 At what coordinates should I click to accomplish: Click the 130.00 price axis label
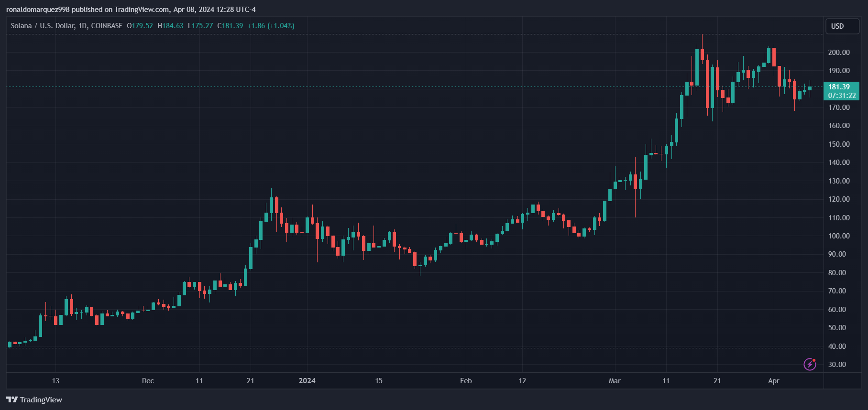(839, 181)
